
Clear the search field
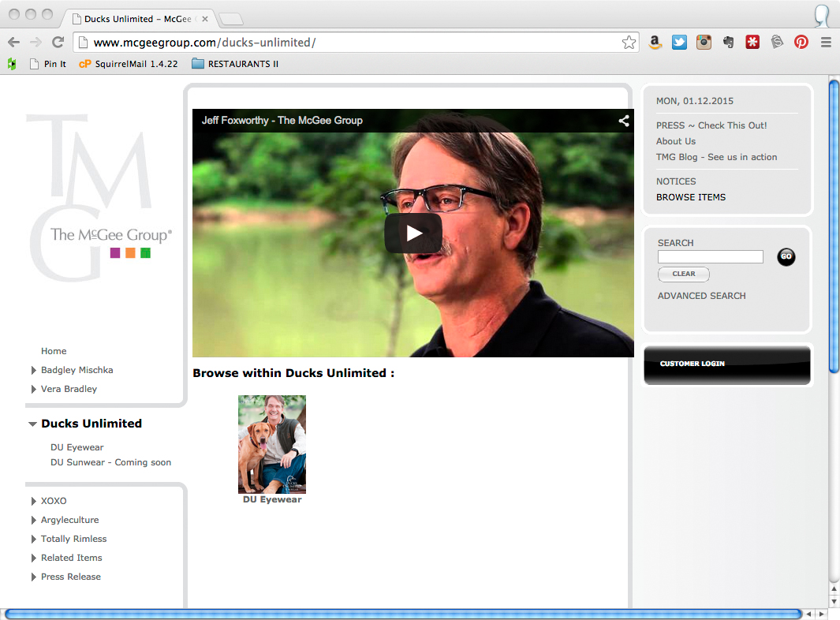click(x=684, y=275)
